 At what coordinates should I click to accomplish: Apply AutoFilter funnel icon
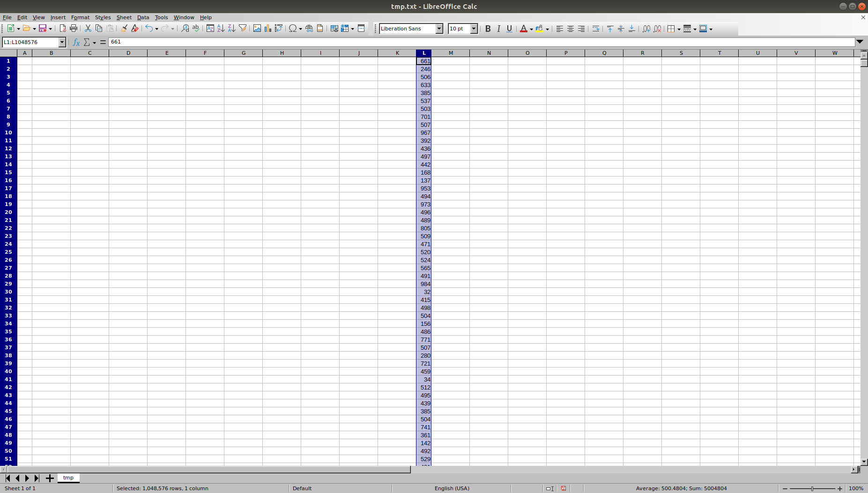243,29
